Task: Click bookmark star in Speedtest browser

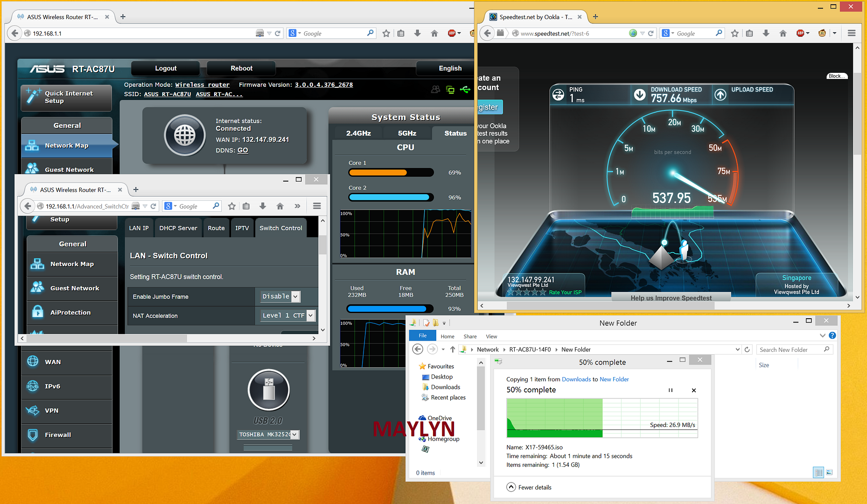Action: [x=735, y=33]
